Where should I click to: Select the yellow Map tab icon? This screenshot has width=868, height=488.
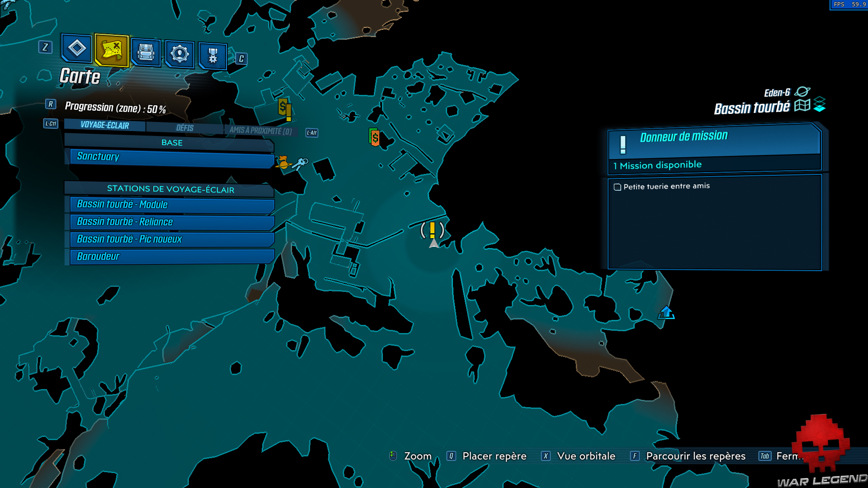tap(112, 50)
